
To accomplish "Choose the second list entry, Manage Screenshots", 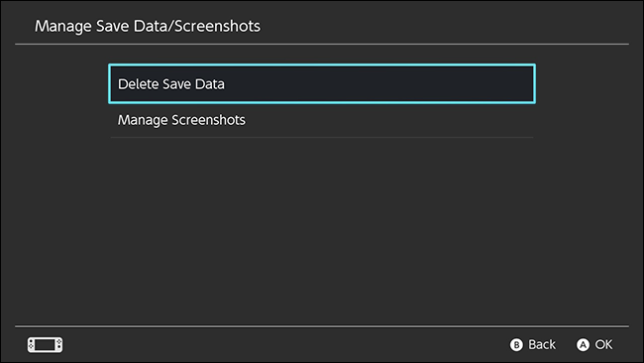I will (x=322, y=120).
